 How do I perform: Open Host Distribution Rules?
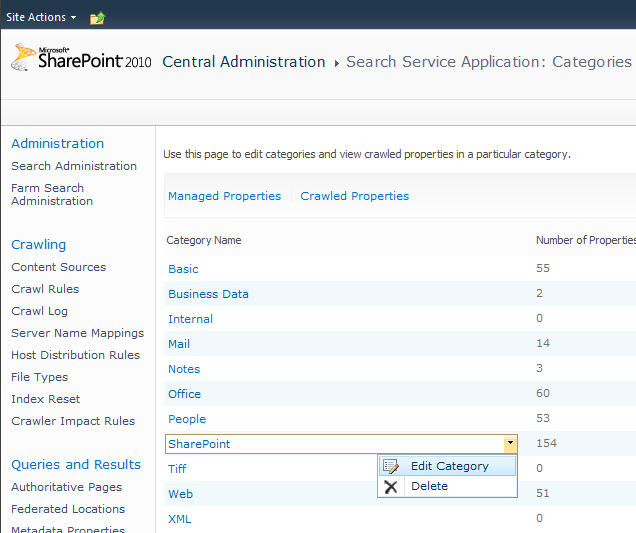click(x=75, y=355)
